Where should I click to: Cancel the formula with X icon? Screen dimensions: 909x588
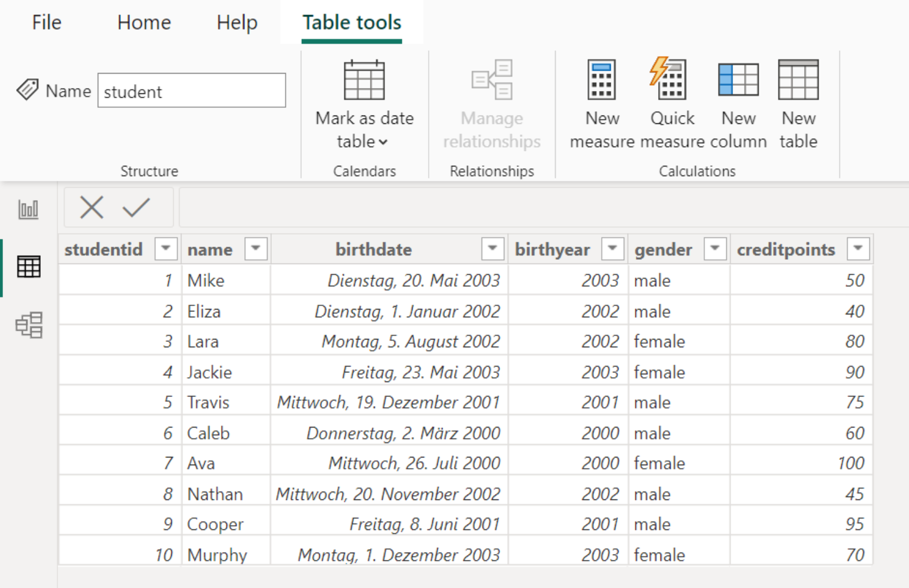pos(92,208)
